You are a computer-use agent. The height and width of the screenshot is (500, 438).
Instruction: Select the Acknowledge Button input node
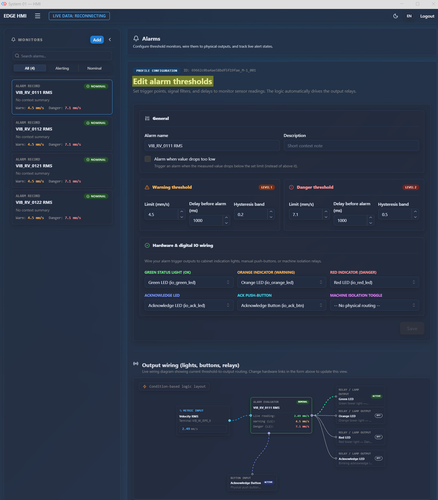[x=252, y=483]
